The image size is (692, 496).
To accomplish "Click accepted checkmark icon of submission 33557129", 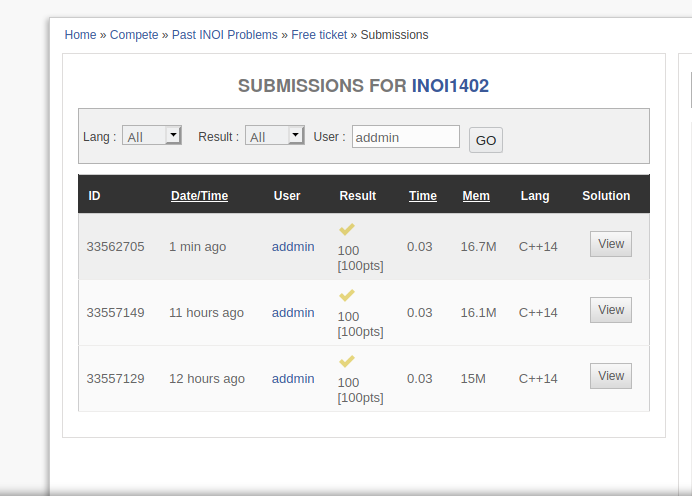I will (x=347, y=361).
